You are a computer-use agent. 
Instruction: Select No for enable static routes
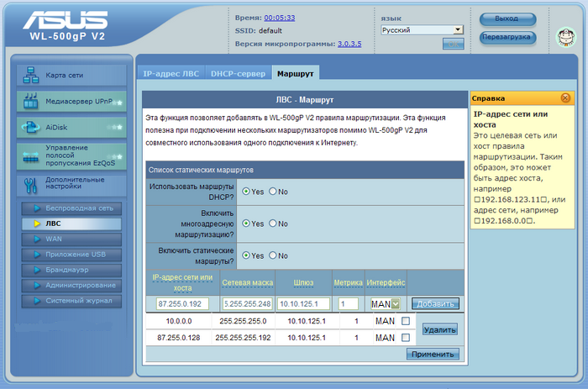[x=273, y=255]
